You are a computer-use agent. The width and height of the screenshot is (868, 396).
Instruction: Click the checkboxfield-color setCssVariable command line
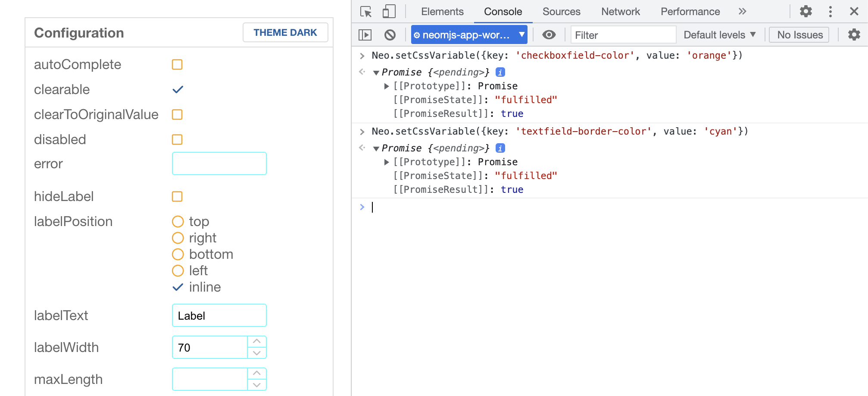(x=557, y=56)
